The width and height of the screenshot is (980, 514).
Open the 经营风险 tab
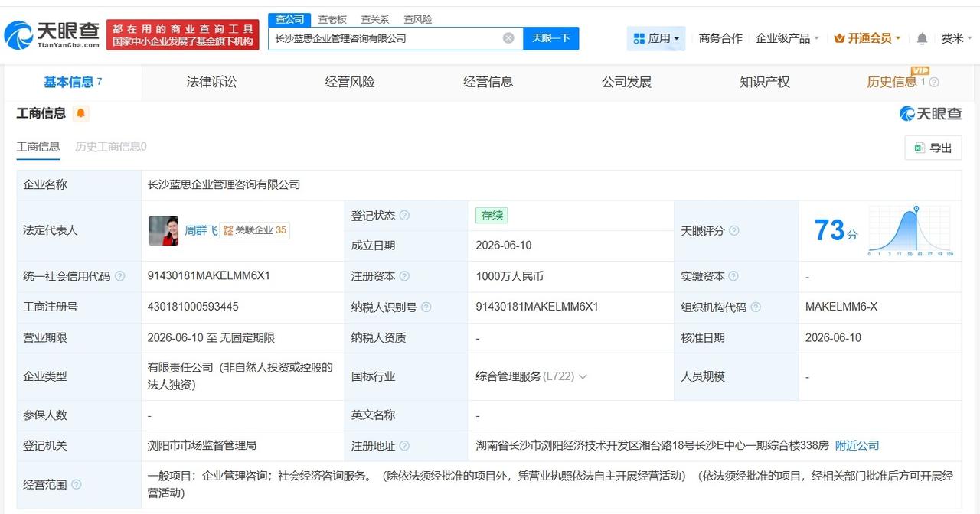pos(350,83)
